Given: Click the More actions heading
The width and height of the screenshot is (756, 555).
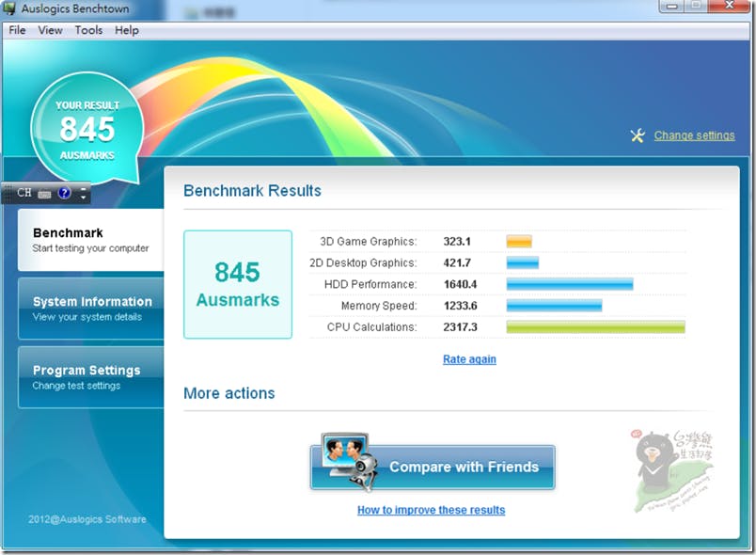Looking at the screenshot, I should pos(229,393).
